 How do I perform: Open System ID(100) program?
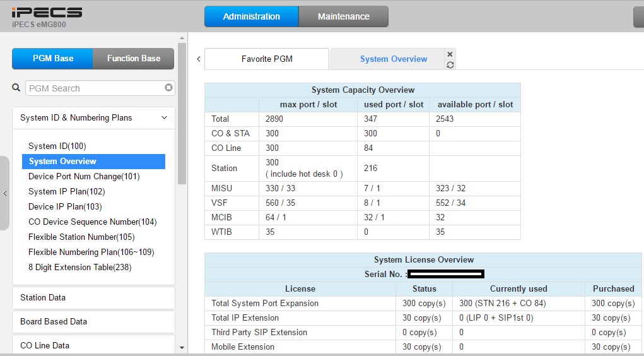tap(57, 146)
